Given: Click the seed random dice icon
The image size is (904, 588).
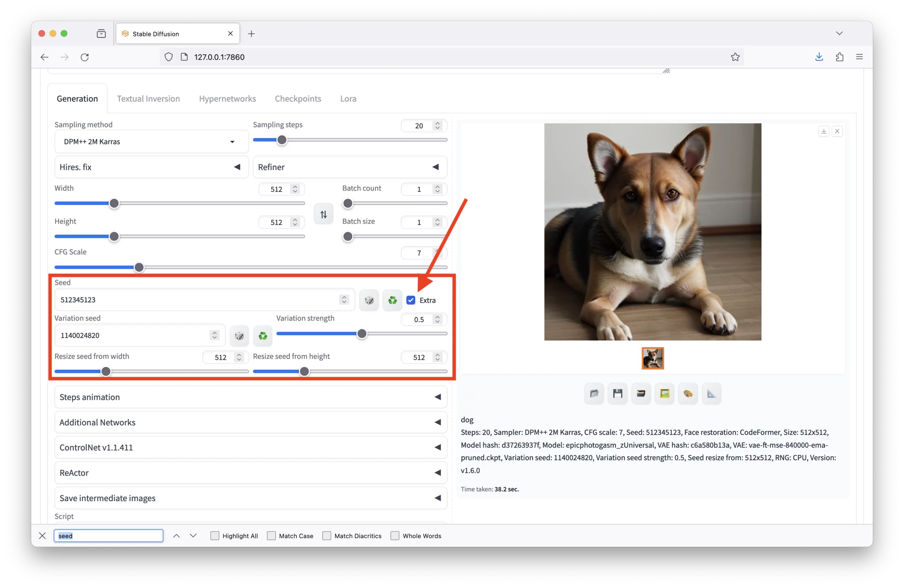Looking at the screenshot, I should [369, 300].
